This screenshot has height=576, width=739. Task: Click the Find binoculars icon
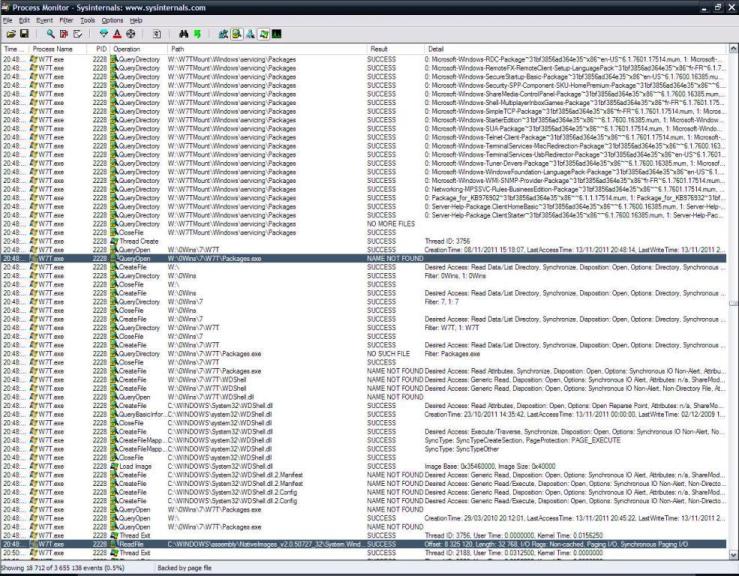pyautogui.click(x=184, y=34)
